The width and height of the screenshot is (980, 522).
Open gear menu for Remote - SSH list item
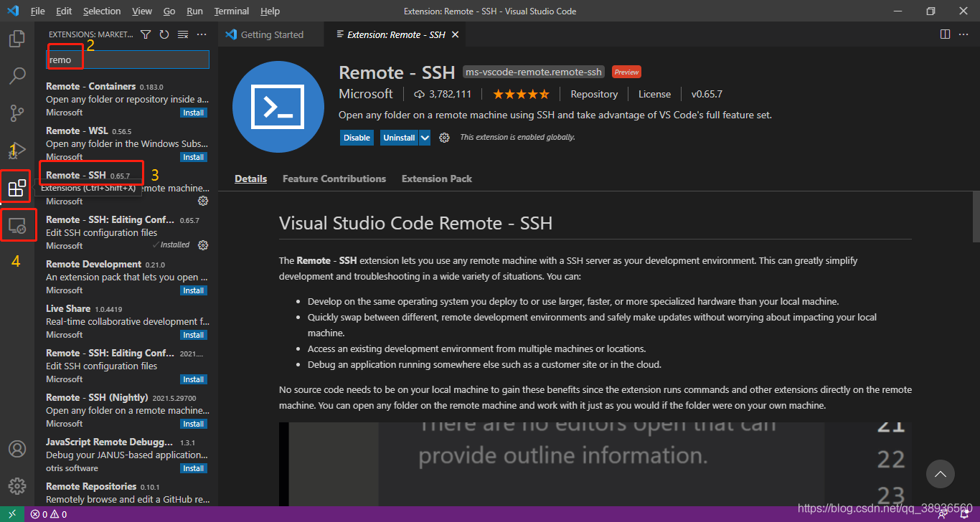(203, 201)
